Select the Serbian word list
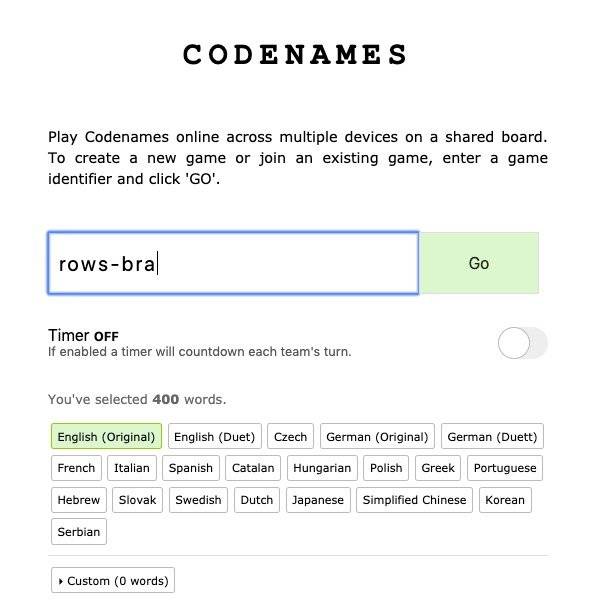 pyautogui.click(x=79, y=532)
